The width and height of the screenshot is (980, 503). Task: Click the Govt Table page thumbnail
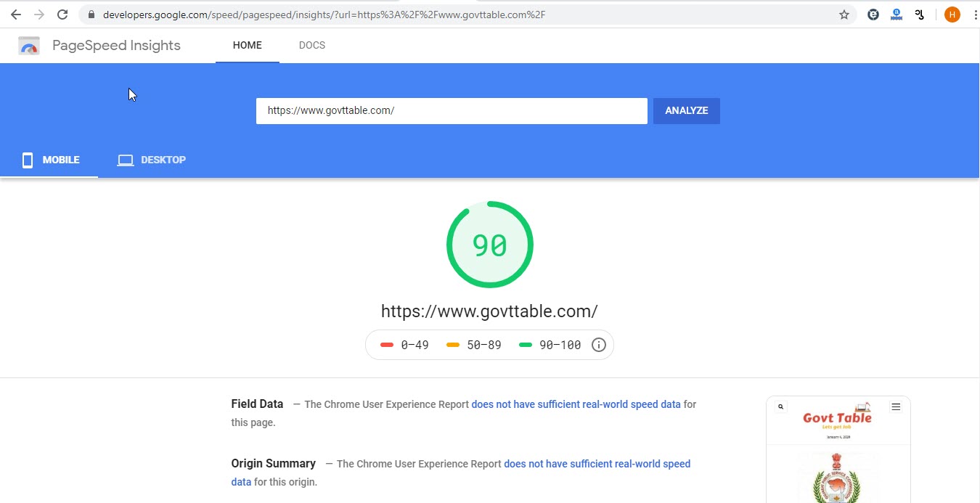pyautogui.click(x=838, y=450)
